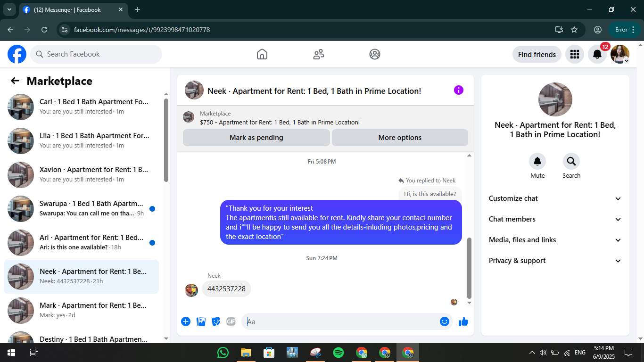
Task: Open a new browser tab
Action: [138, 9]
